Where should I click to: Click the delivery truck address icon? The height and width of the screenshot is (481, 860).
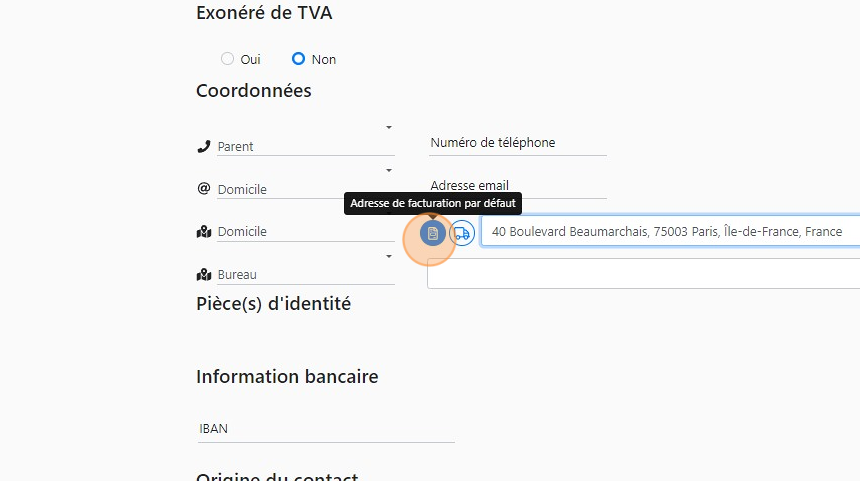(461, 233)
